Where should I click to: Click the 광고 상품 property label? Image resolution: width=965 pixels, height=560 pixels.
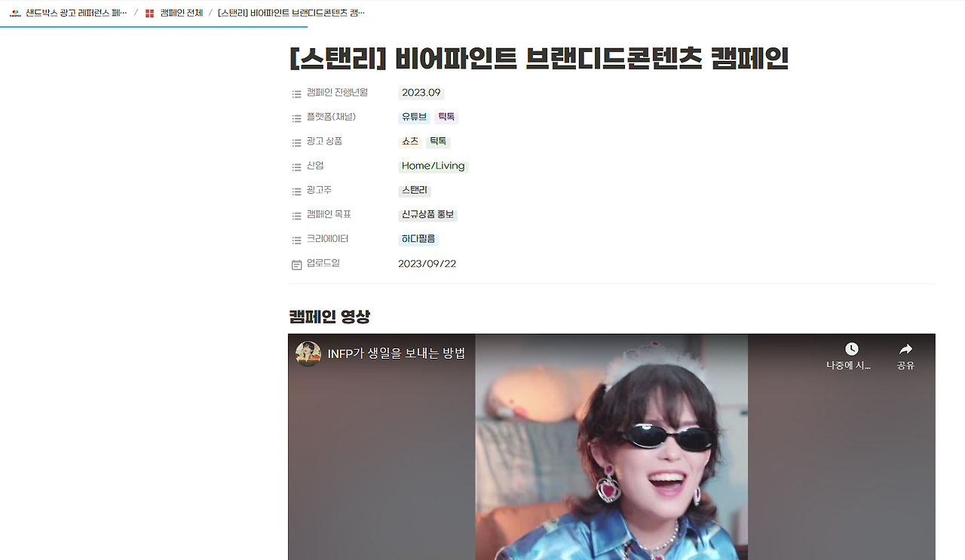(324, 141)
